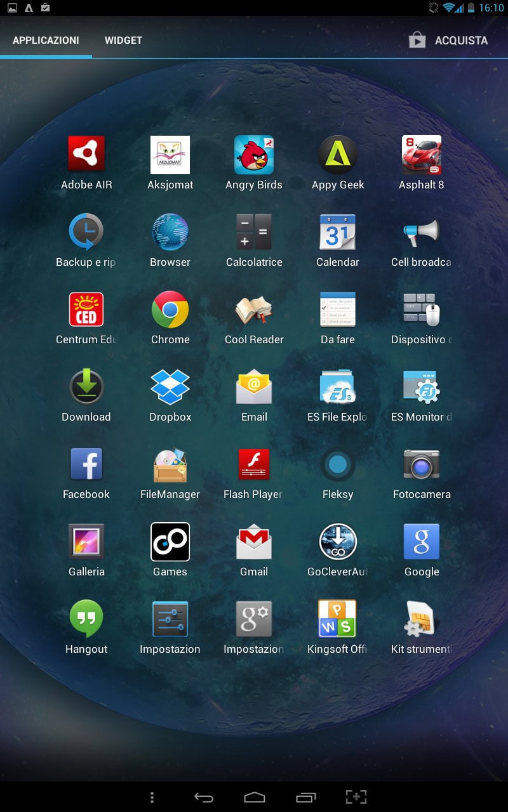Launch Appy Geek news app
The width and height of the screenshot is (508, 812).
click(338, 164)
